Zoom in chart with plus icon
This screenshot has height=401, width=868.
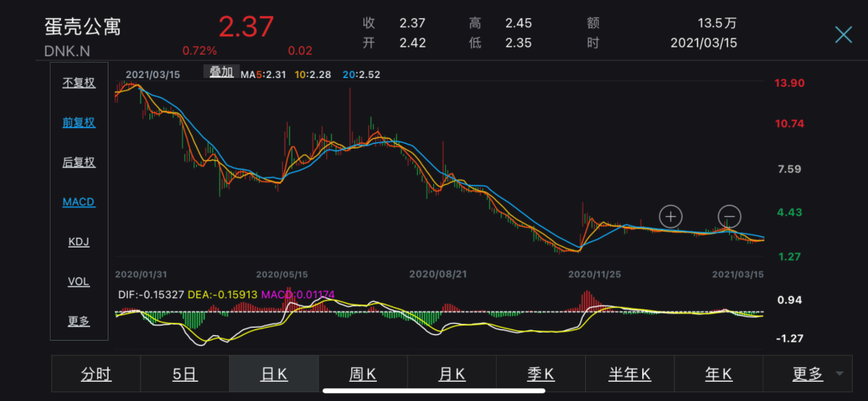(x=670, y=216)
